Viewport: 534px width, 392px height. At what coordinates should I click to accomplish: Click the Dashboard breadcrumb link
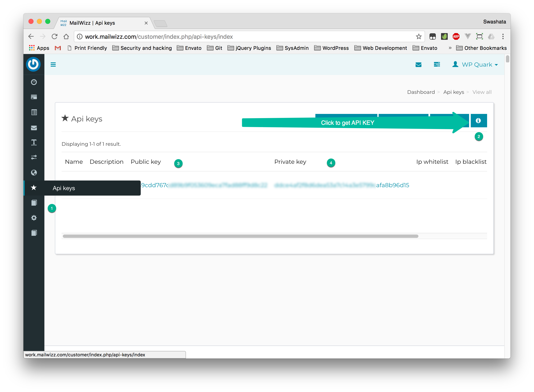pos(421,92)
